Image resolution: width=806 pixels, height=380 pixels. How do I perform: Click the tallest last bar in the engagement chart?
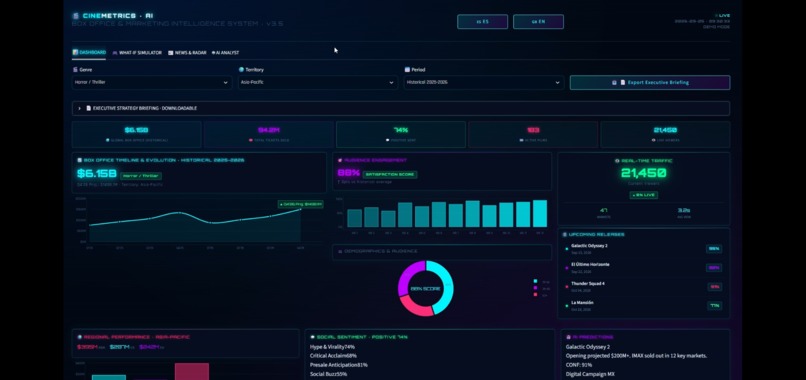540,213
